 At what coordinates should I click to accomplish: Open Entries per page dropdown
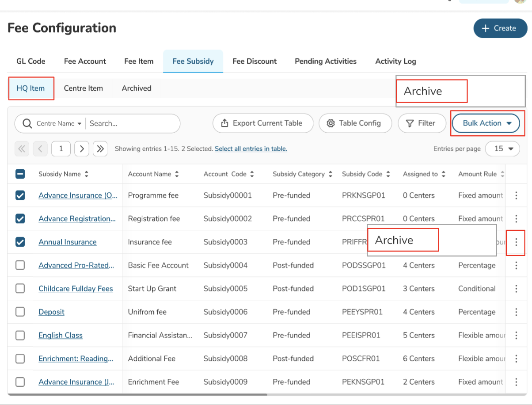502,149
